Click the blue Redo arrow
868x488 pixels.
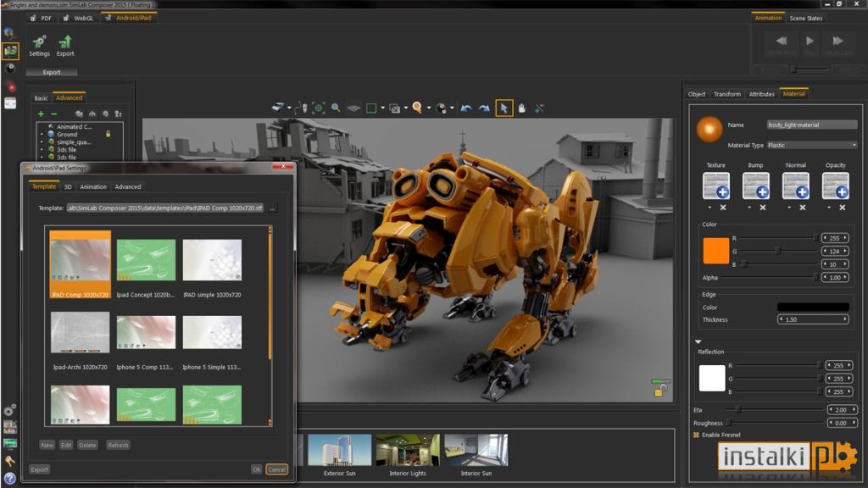click(484, 108)
